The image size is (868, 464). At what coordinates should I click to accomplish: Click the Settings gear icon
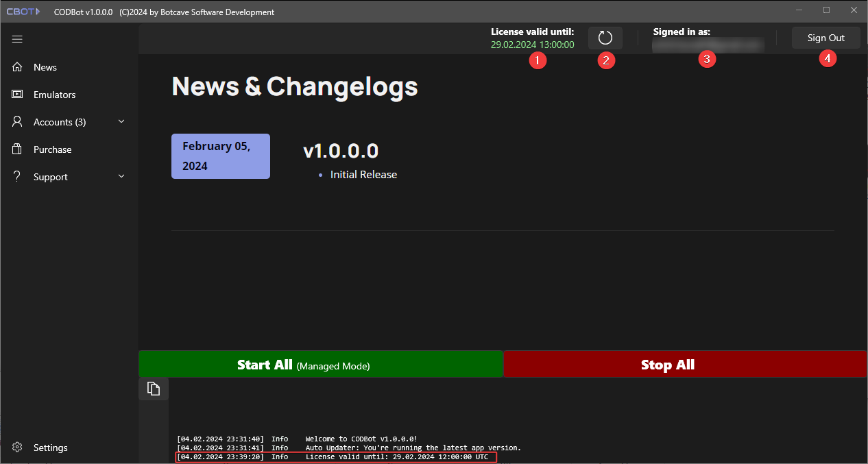pos(18,448)
